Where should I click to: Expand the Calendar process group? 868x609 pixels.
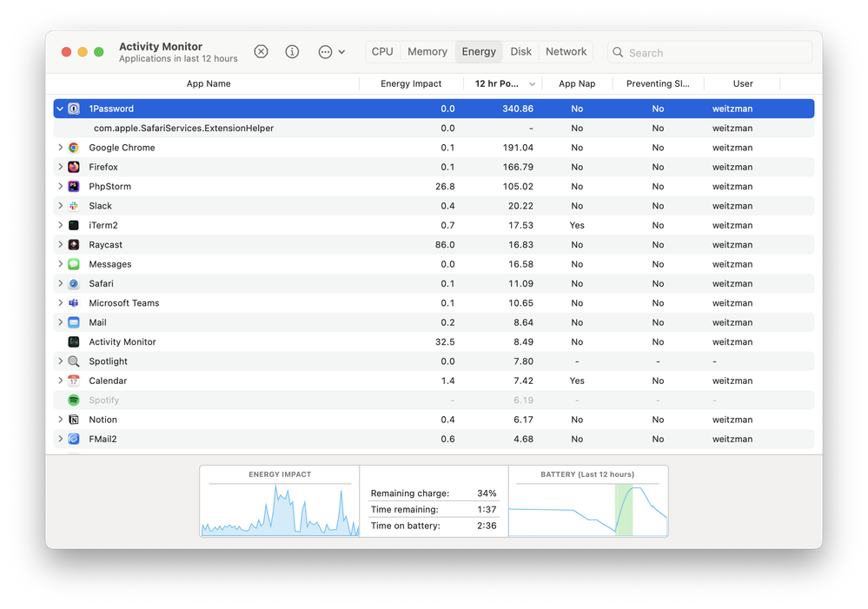tap(60, 381)
